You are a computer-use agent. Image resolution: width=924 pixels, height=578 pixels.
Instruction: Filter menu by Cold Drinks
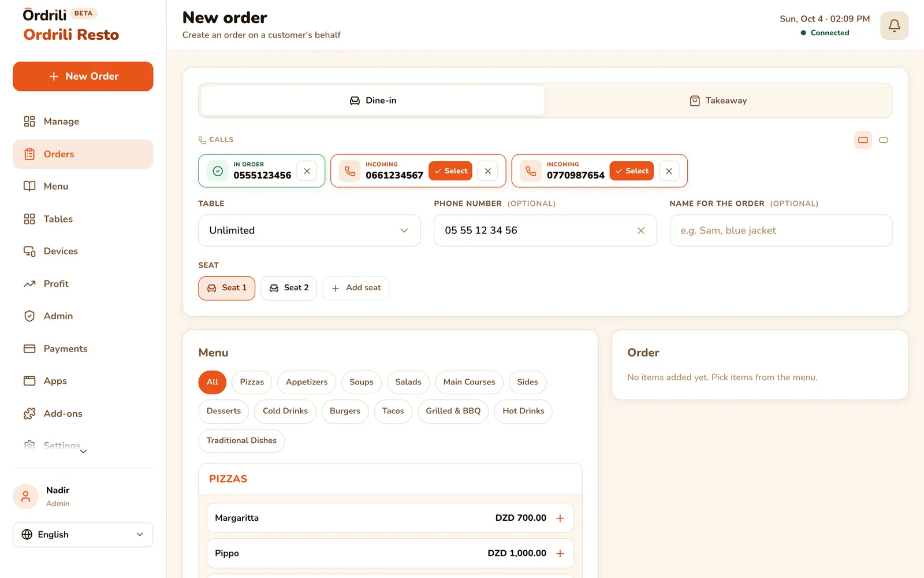pyautogui.click(x=285, y=411)
